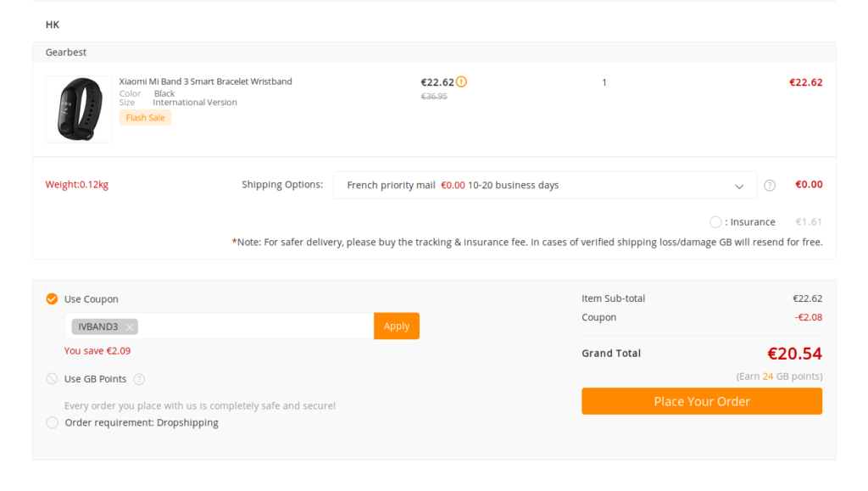Enable the Insurance option
This screenshot has width=868, height=491.
[x=715, y=222]
